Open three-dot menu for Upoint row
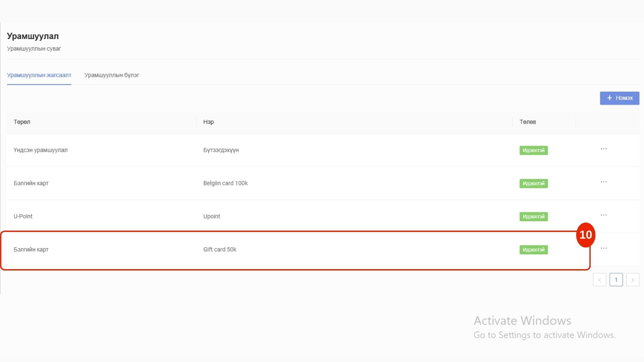The height and width of the screenshot is (362, 644). 603,215
